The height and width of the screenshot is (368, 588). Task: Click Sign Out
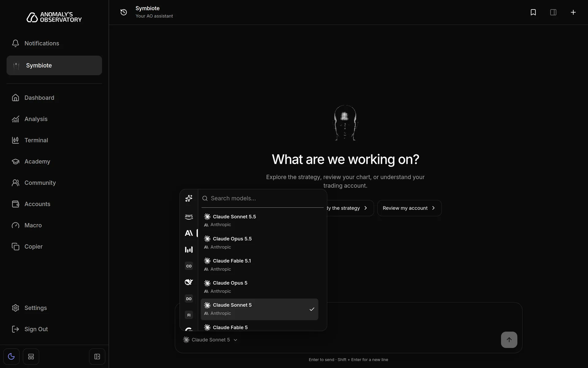click(54, 329)
